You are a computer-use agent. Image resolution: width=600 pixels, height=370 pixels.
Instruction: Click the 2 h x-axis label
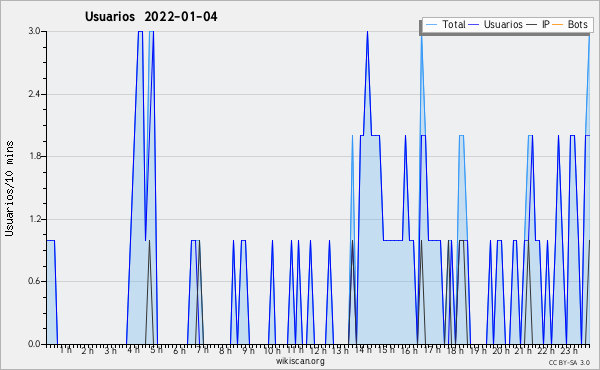click(x=88, y=350)
